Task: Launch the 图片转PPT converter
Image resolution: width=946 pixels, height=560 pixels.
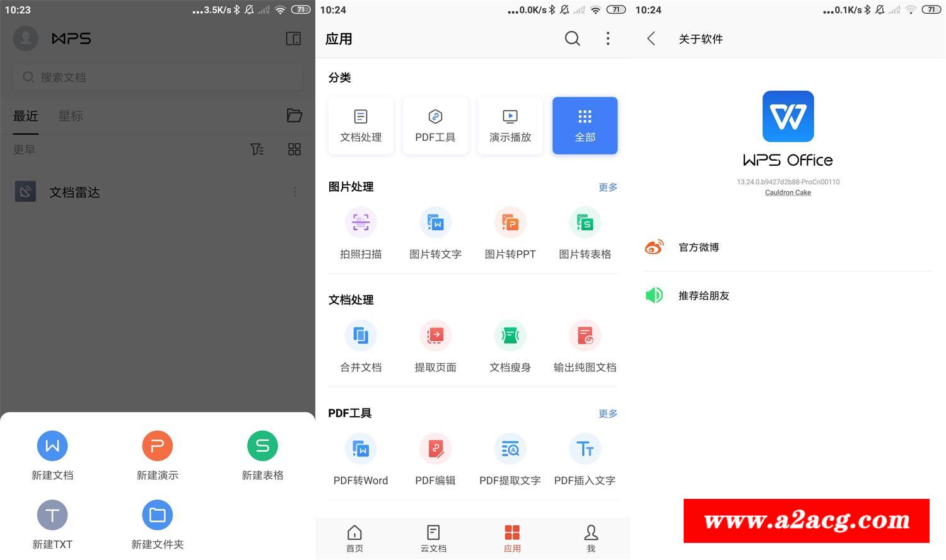Action: (x=510, y=223)
